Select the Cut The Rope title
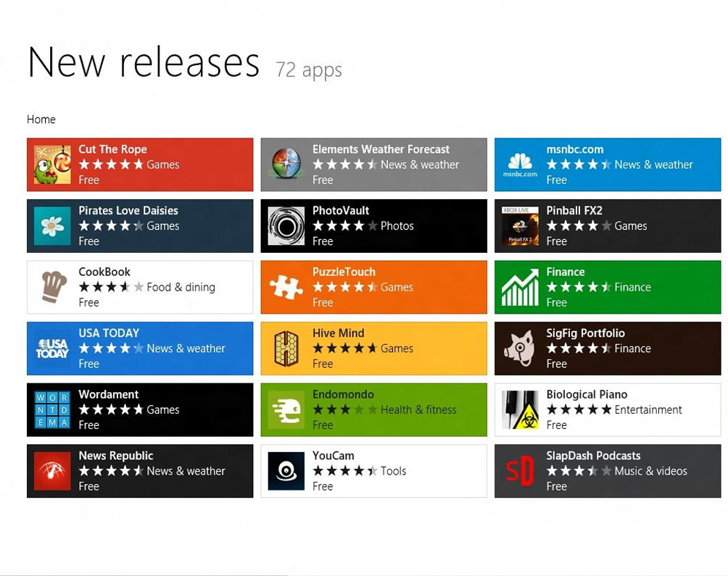Screen dimensions: 728x576 113,149
